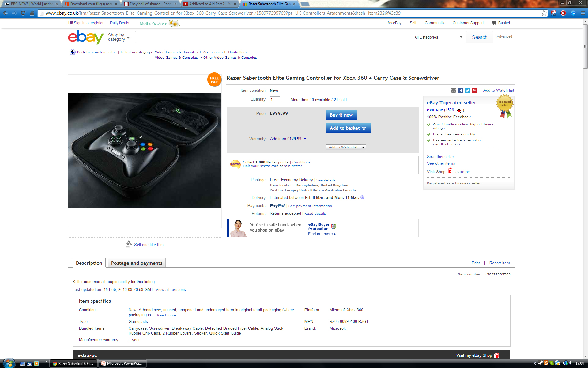Switch to the Download your file(s) tab
Viewport: 588px width, 368px height.
tap(91, 4)
